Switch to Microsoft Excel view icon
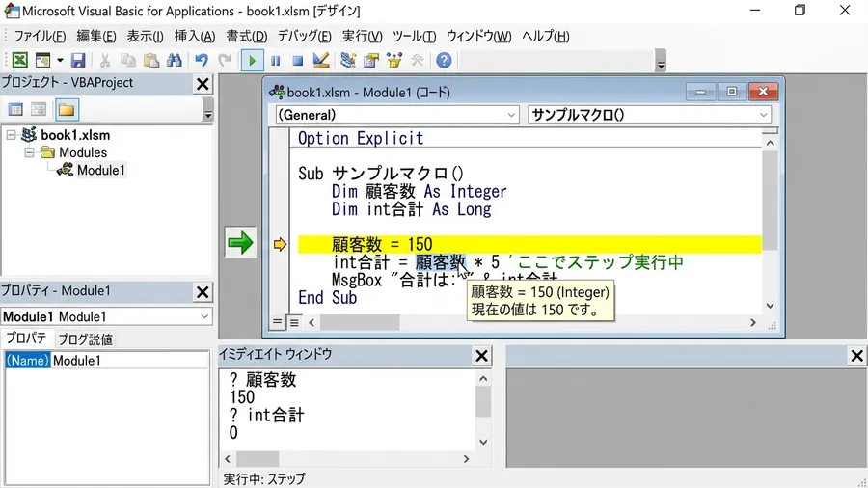Viewport: 868px width, 488px height. point(19,60)
